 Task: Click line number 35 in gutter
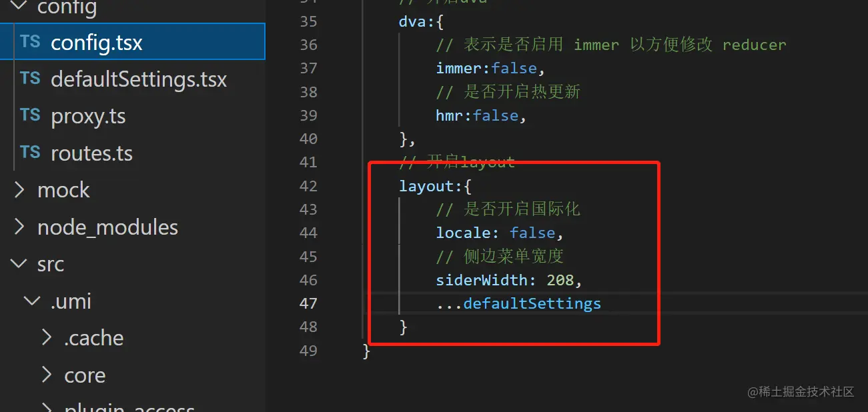click(308, 21)
